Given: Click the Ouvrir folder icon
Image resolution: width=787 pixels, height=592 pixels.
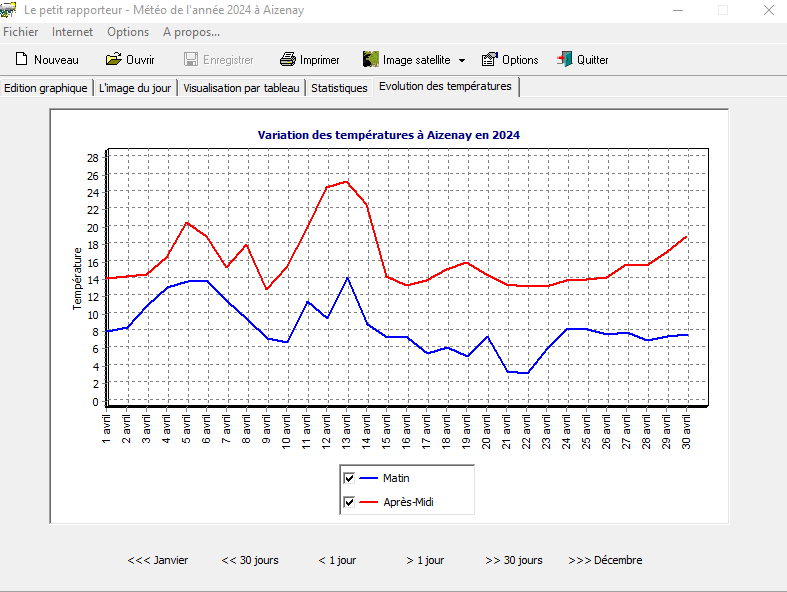Looking at the screenshot, I should click(x=113, y=60).
